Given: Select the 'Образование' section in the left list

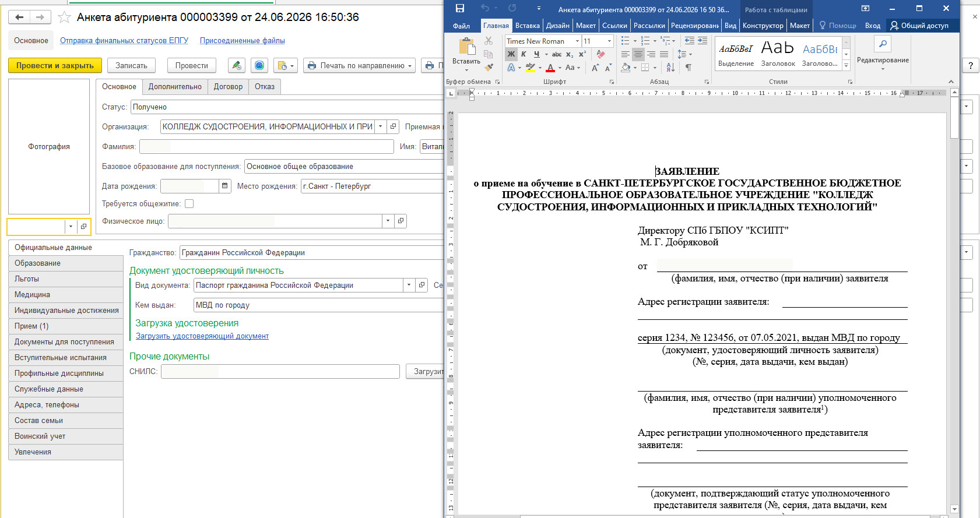Looking at the screenshot, I should tap(65, 263).
